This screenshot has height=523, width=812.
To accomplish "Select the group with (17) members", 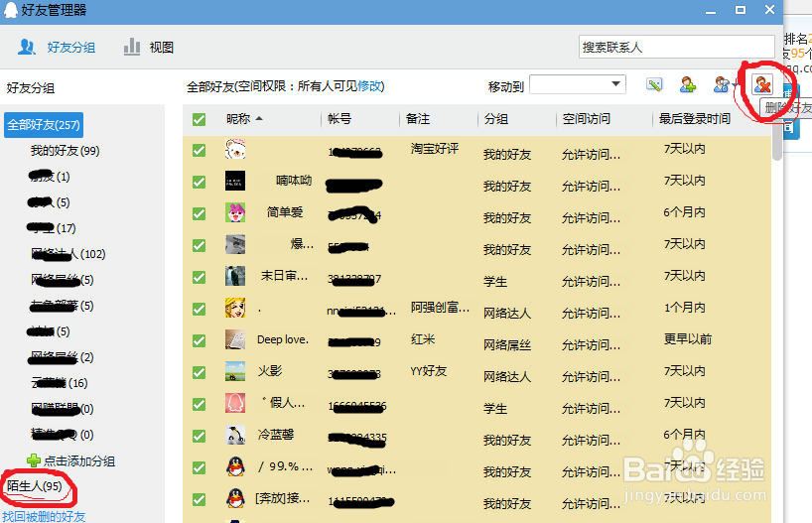I will (x=52, y=228).
